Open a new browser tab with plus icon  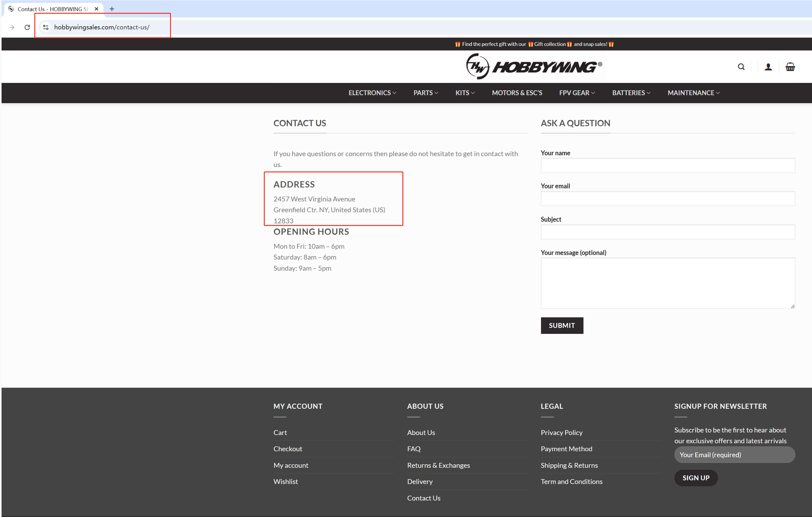112,9
